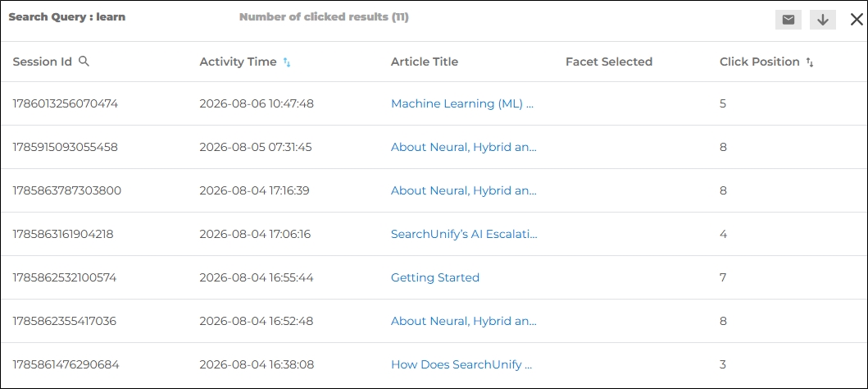Click the Facet Selected column header
The width and height of the screenshot is (868, 389).
(x=609, y=62)
